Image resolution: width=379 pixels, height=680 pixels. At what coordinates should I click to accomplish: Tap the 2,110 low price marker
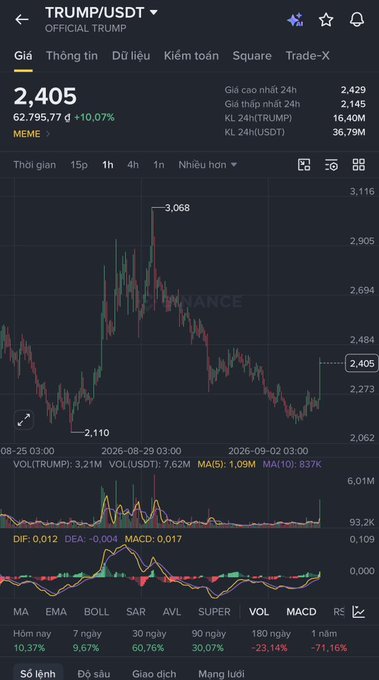[x=97, y=432]
